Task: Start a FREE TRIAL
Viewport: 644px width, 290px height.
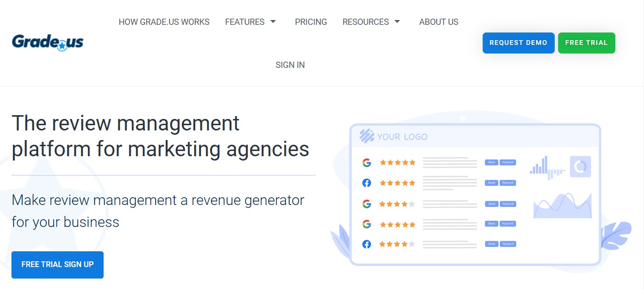Action: click(x=586, y=43)
